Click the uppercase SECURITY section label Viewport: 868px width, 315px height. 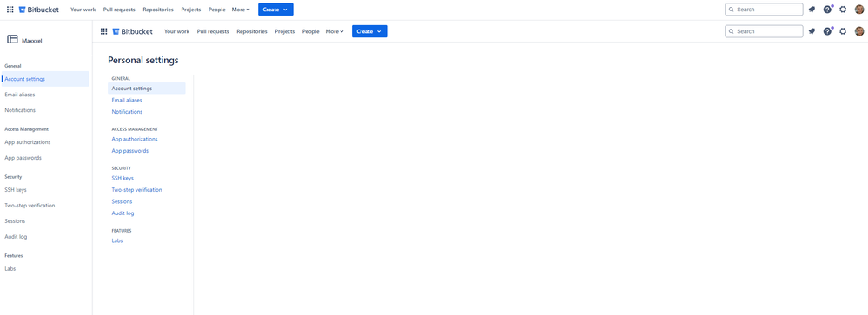point(122,168)
